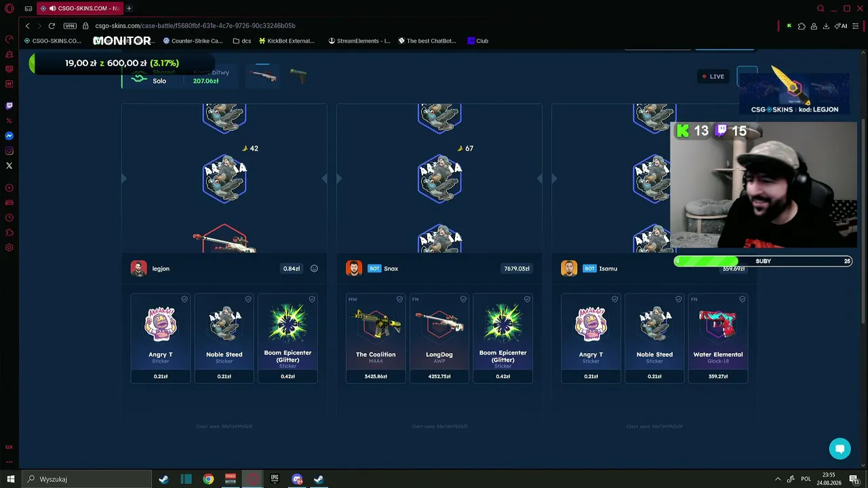Click legjon's total value 0.84zł
Image resolution: width=868 pixels, height=488 pixels.
pyautogui.click(x=292, y=268)
